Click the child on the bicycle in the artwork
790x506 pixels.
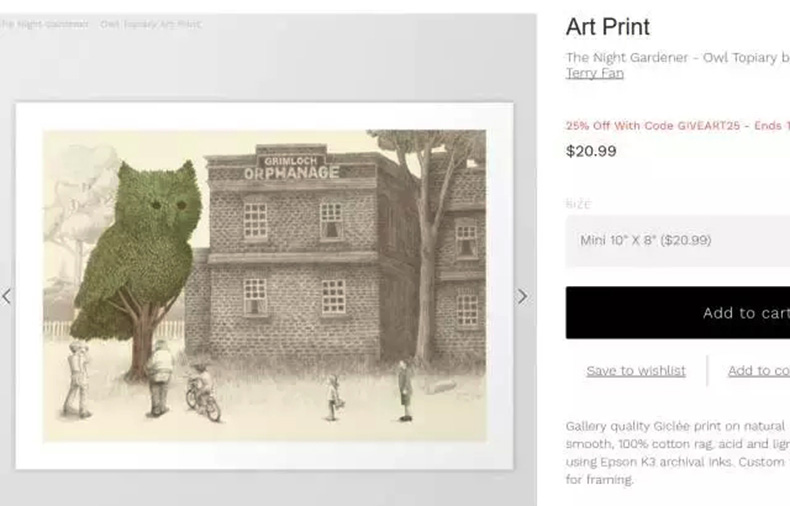[203, 393]
